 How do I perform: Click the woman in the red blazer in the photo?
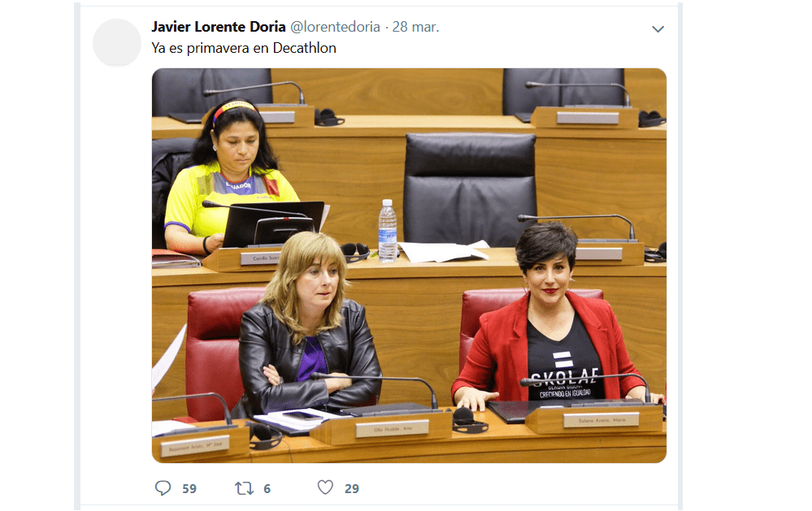pos(553,321)
